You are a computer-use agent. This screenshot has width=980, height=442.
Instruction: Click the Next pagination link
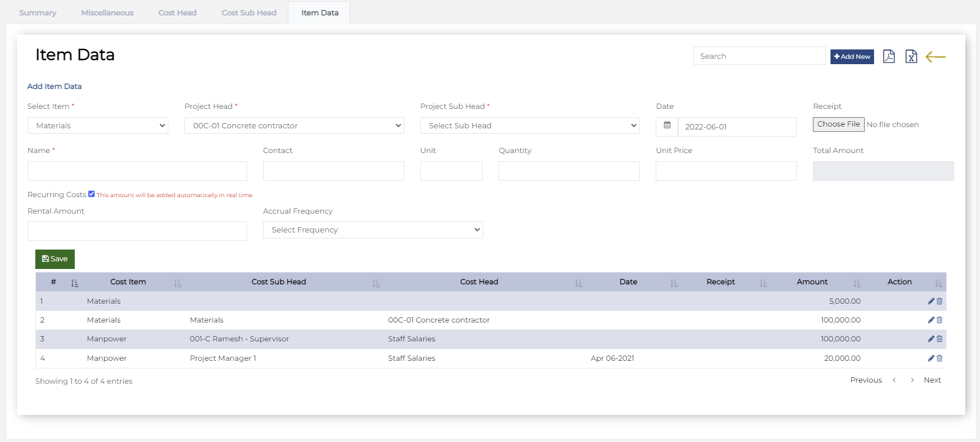[x=932, y=380]
